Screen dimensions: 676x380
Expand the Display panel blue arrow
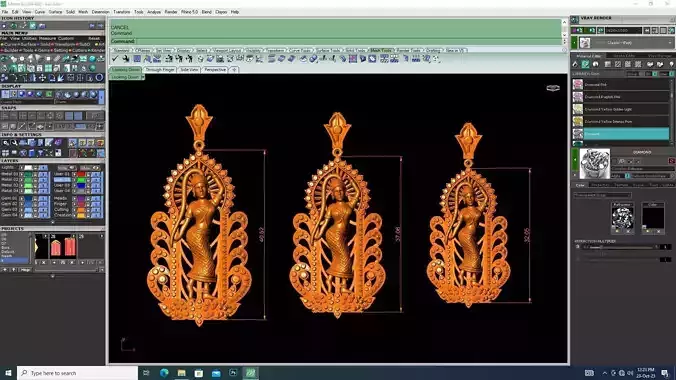[101, 97]
